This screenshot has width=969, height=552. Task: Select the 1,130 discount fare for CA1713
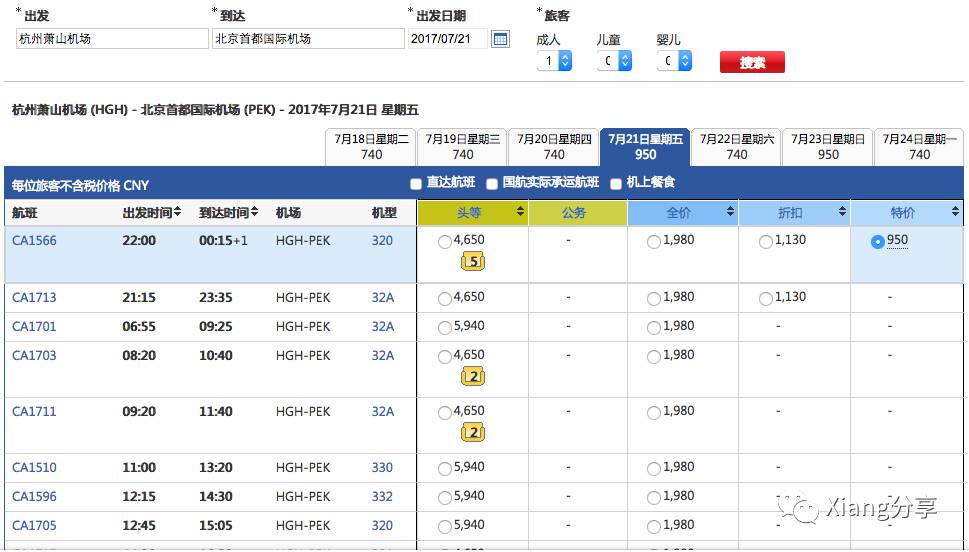click(766, 298)
